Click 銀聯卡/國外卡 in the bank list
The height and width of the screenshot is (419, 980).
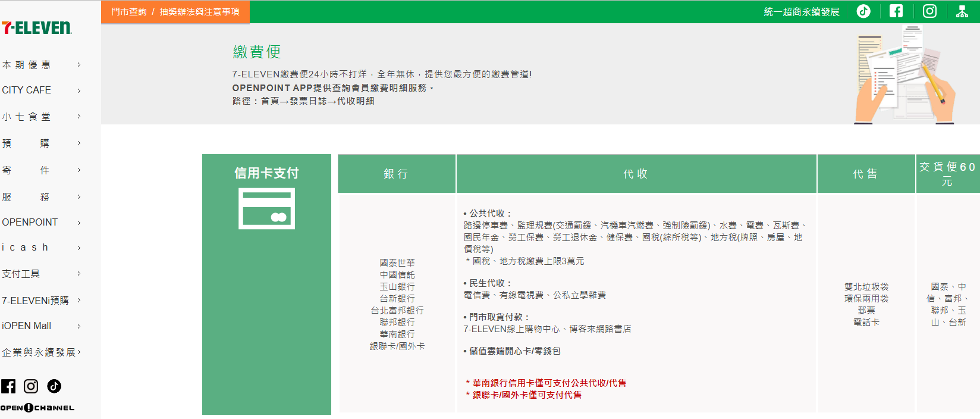(x=397, y=346)
